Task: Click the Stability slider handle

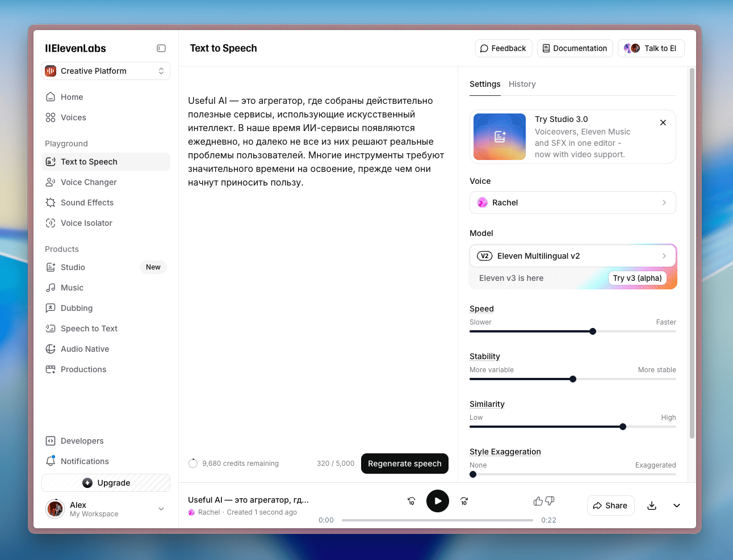Action: [573, 379]
